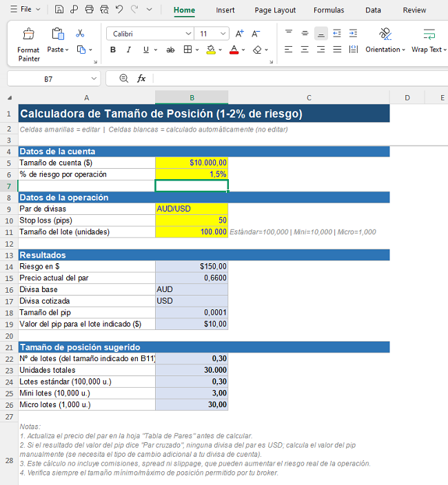Align text left
The image size is (448, 485).
pos(288,50)
